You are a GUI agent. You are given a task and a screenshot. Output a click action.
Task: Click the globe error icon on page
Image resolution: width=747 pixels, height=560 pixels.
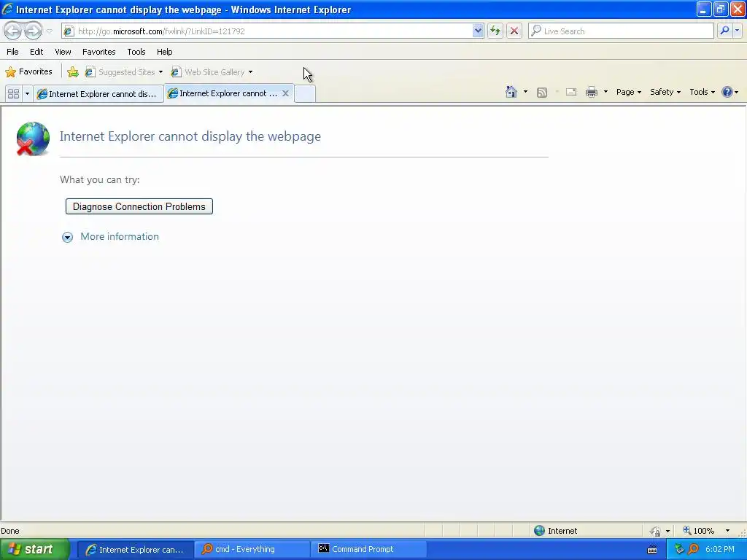point(33,139)
